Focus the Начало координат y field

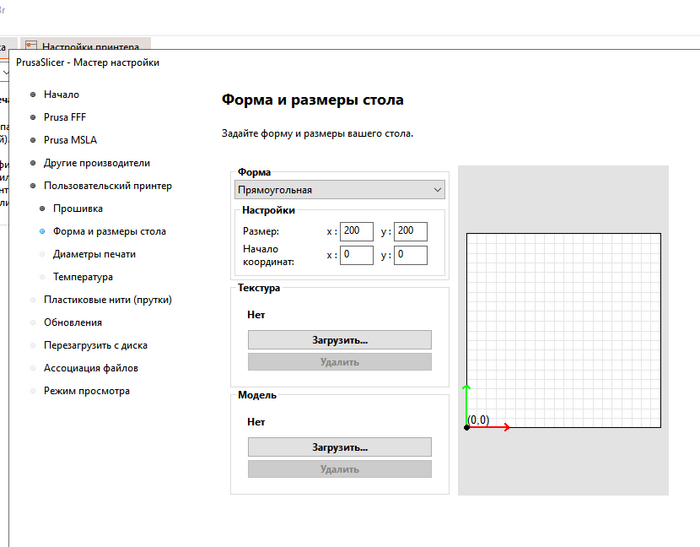point(410,255)
